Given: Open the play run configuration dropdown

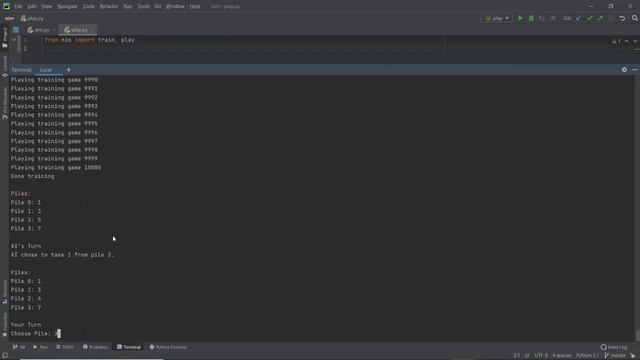Looking at the screenshot, I should (x=497, y=18).
